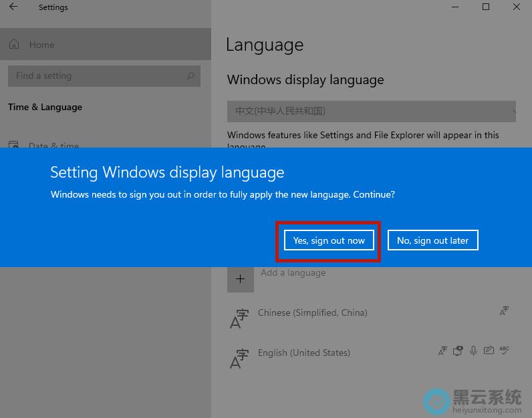
Task: Click the text-to-speech icon for English
Action: coord(458,351)
